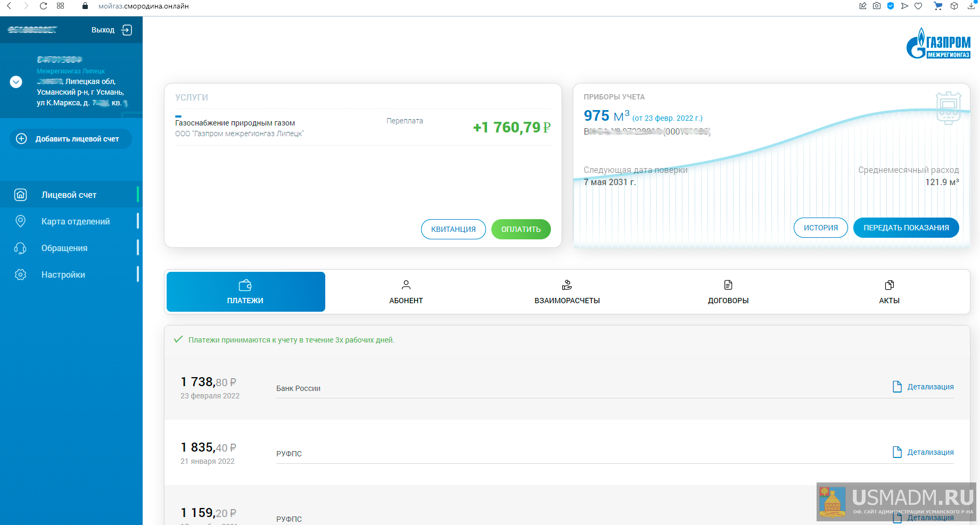
Task: Click the payment amount 1 159,20 ₽
Action: pos(208,513)
